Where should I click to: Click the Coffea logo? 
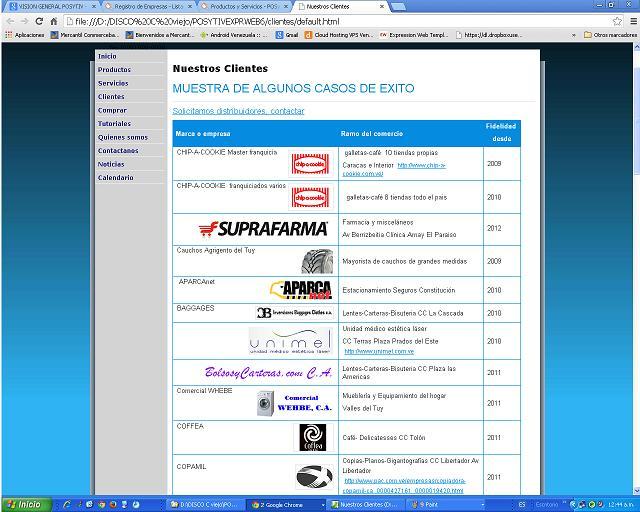click(313, 437)
